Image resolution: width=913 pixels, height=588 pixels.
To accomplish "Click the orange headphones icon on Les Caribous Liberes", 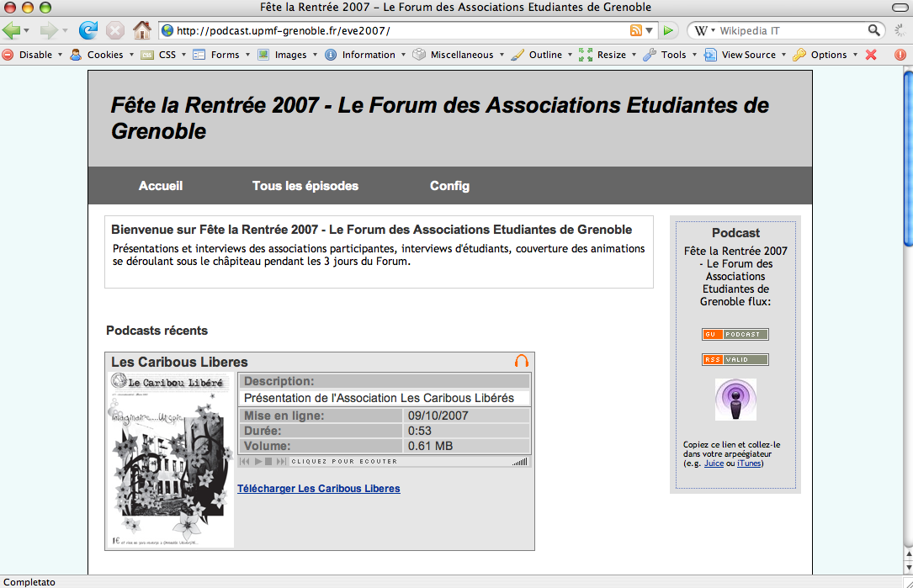I will [521, 360].
